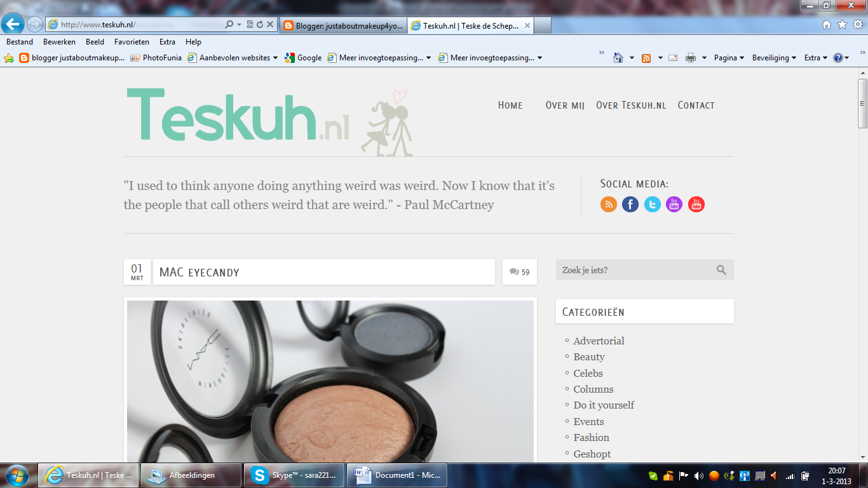Open the Over Teskuh.nl page link
This screenshot has height=488, width=868.
pyautogui.click(x=631, y=105)
